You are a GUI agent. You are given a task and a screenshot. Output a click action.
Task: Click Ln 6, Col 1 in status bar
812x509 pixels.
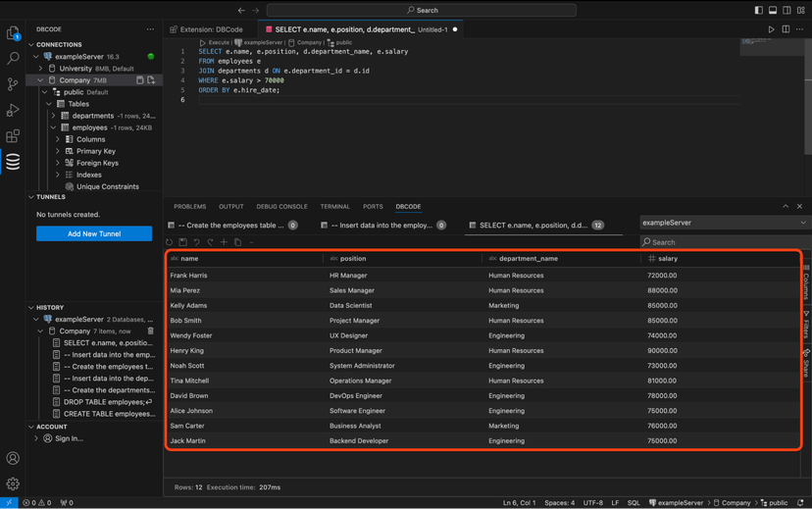[520, 503]
